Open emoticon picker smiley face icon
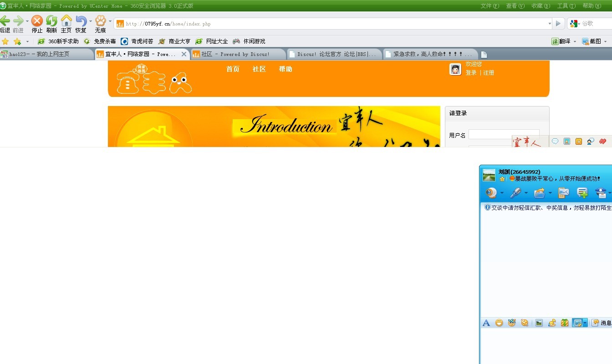 point(499,323)
